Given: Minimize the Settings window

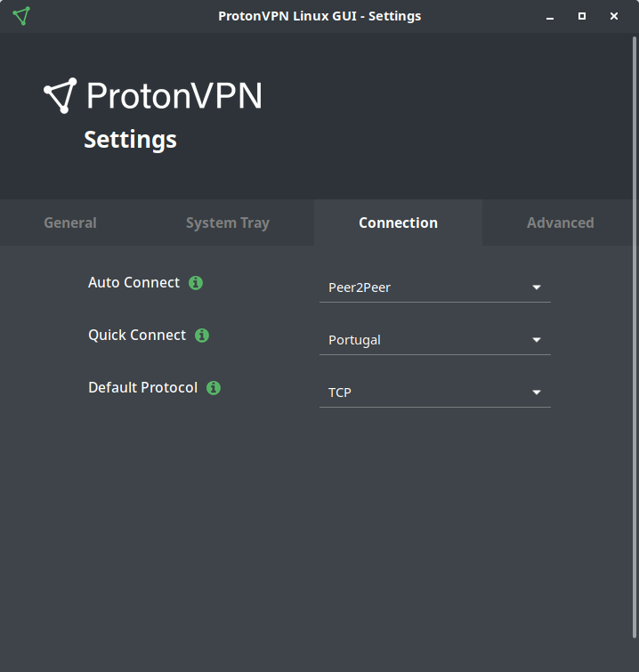Looking at the screenshot, I should pos(550,16).
